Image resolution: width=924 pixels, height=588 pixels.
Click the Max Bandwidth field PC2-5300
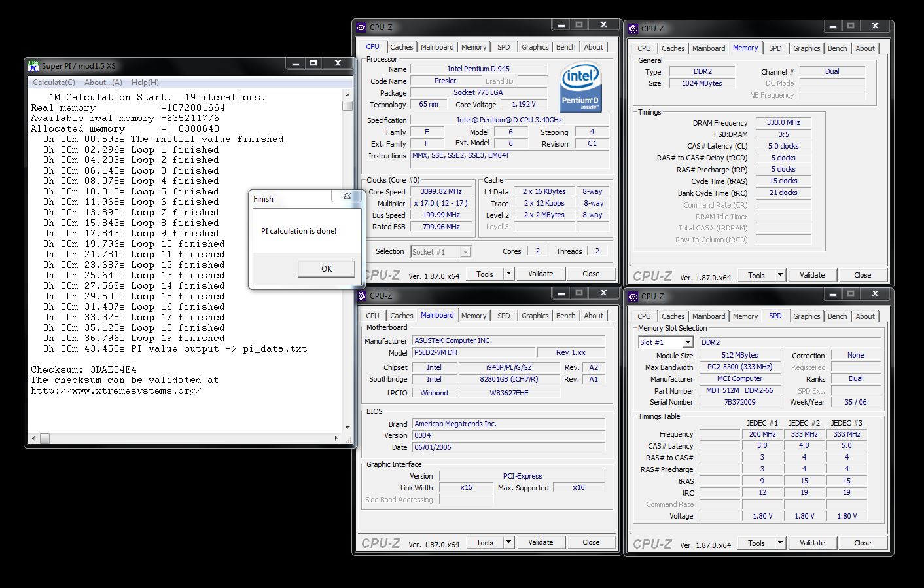[x=739, y=367]
